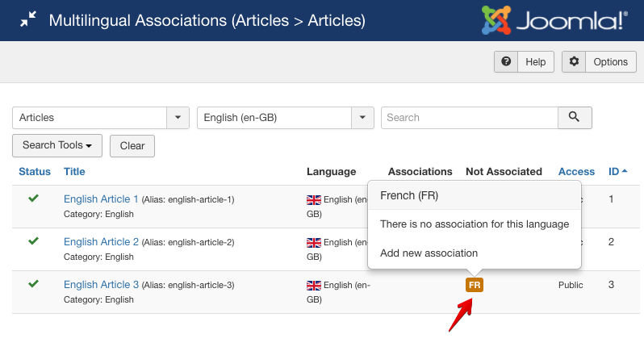Click the orange FR language badge
Screen dimensions: 644x347
point(475,285)
